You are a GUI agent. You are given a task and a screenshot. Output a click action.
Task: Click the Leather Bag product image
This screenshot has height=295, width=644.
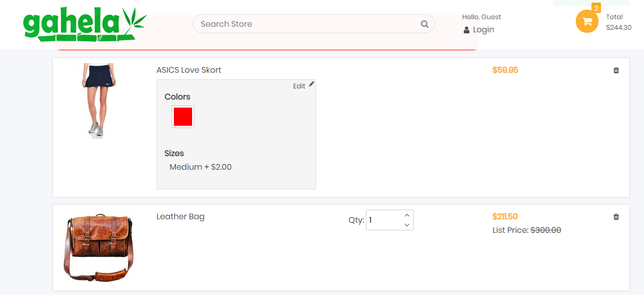98,247
